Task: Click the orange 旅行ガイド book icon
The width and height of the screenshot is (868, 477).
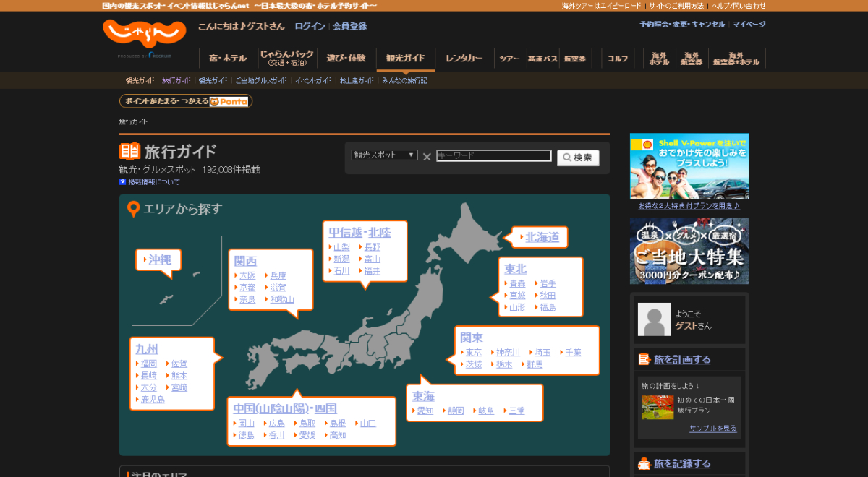Action: (129, 151)
